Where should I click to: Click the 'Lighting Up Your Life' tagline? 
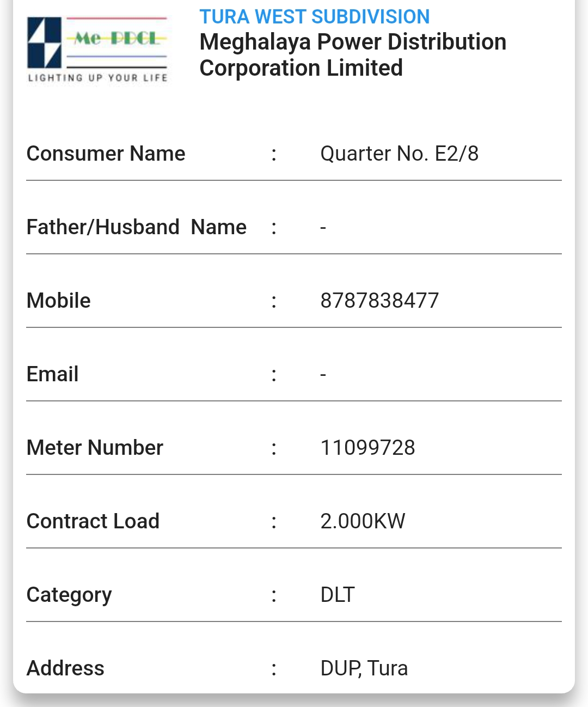pos(97,78)
